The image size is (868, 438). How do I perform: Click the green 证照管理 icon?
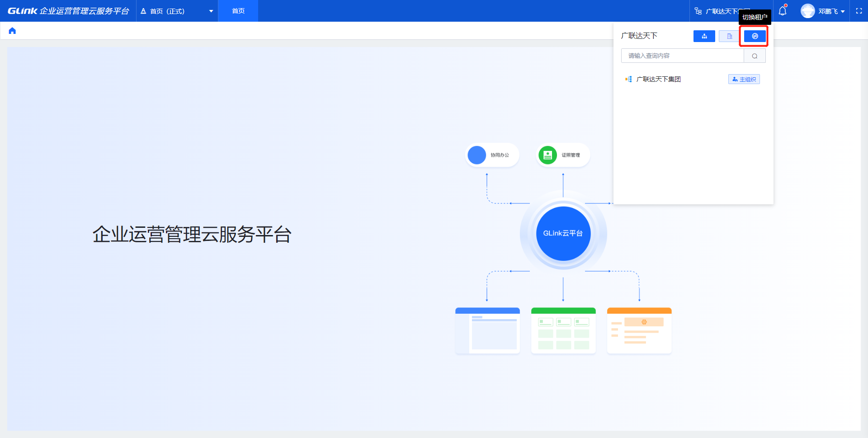coord(548,155)
